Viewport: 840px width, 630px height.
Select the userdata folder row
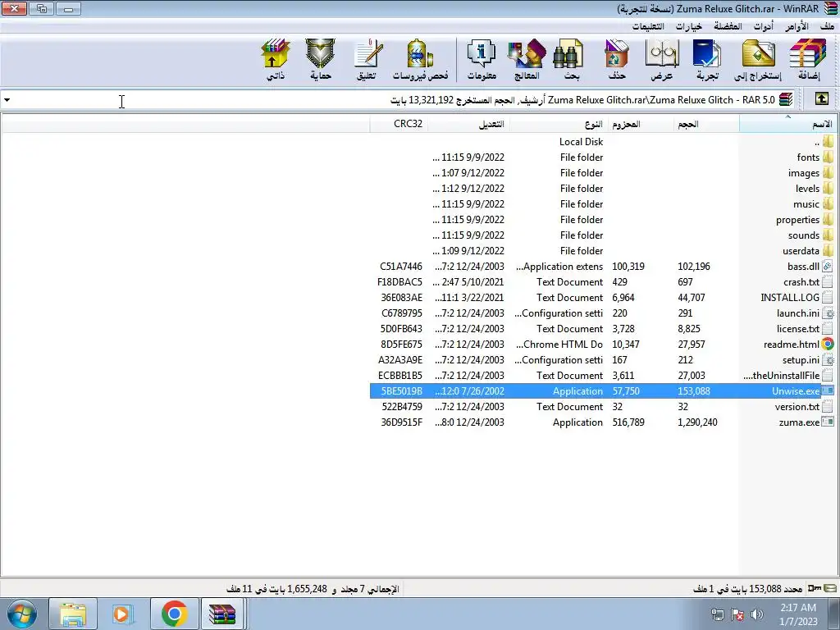[602, 251]
